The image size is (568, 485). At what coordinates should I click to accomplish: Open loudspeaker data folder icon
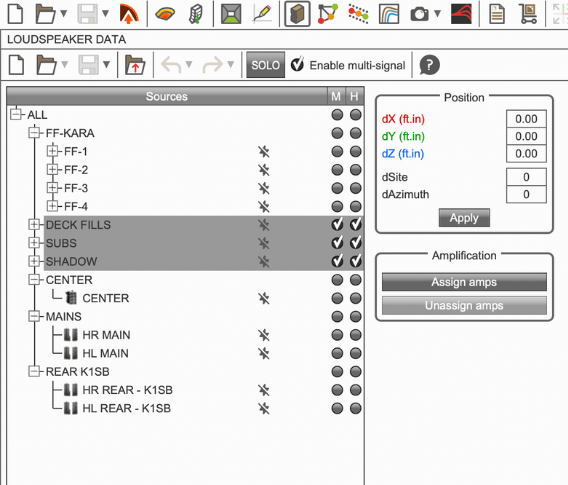tap(46, 65)
